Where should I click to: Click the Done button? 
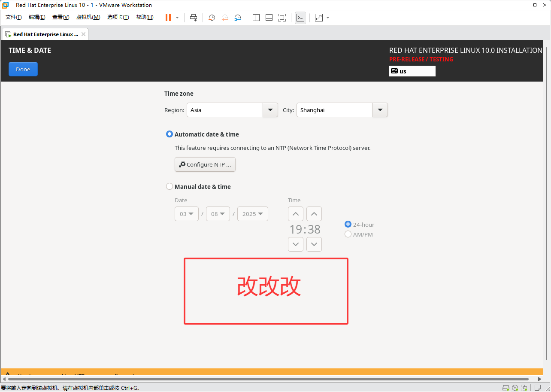[23, 69]
